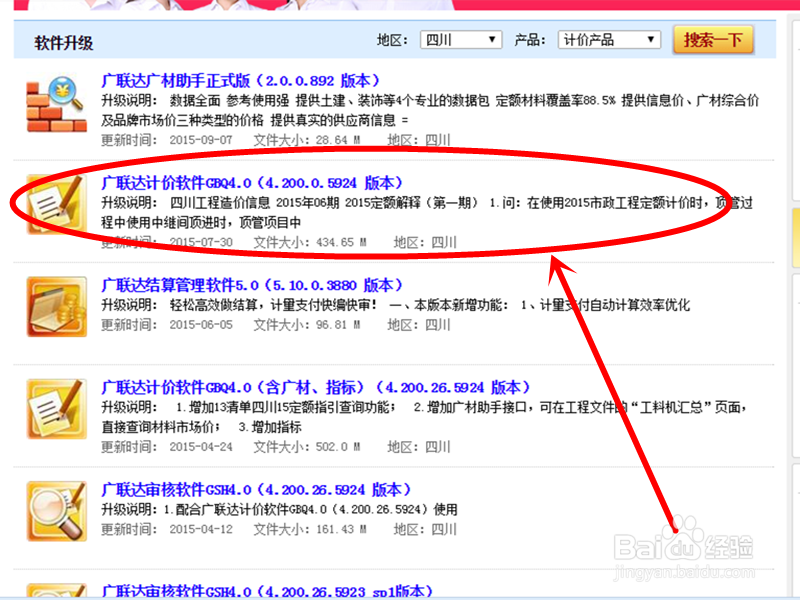
Task: Click file size 434.65 M
Action: point(341,242)
